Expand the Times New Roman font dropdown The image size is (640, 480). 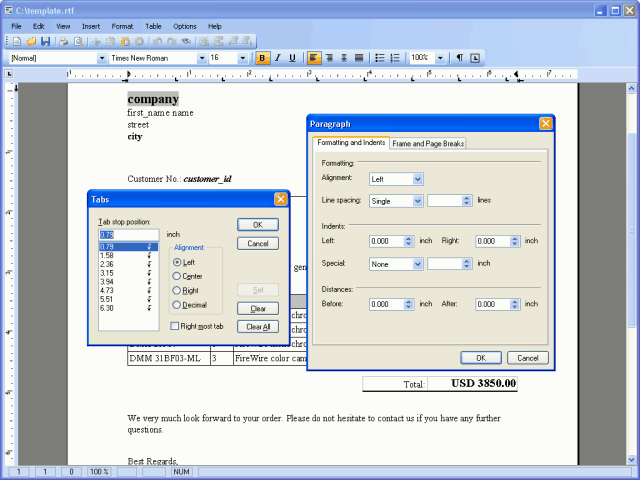[x=201, y=58]
